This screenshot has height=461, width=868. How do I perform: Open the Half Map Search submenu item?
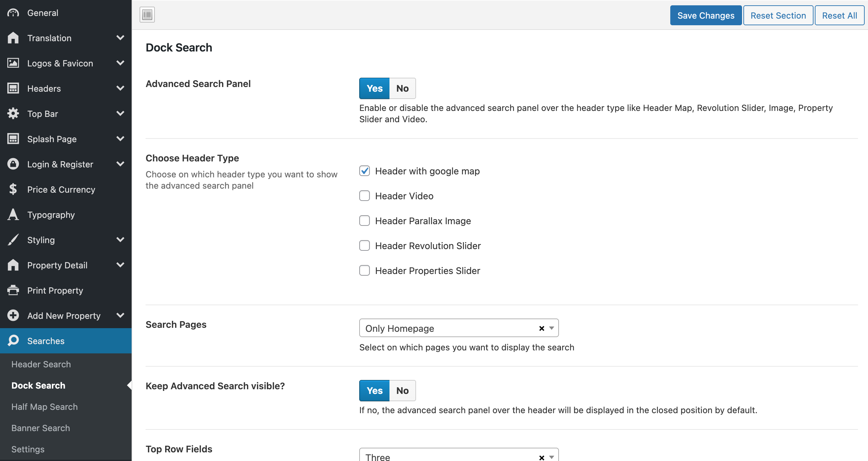(45, 407)
